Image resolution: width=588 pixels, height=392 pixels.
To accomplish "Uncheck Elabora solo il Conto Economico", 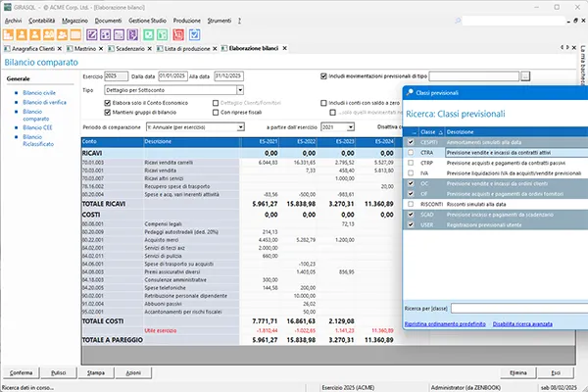I will point(108,103).
